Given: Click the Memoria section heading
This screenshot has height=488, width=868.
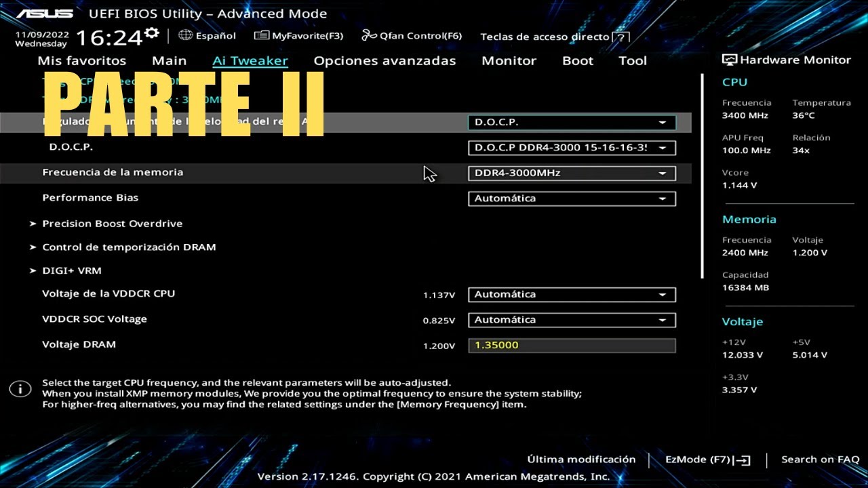Looking at the screenshot, I should 749,220.
